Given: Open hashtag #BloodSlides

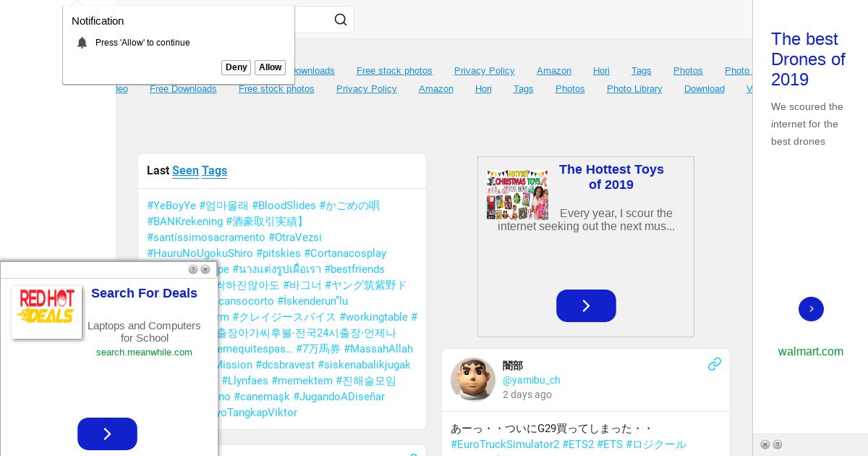Looking at the screenshot, I should coord(284,206).
